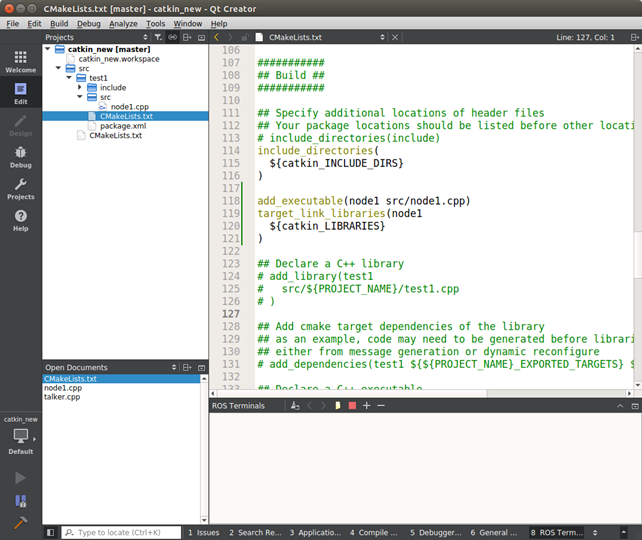Viewport: 642px width, 540px height.
Task: Open Projects mode with wrench icon
Action: tap(20, 189)
